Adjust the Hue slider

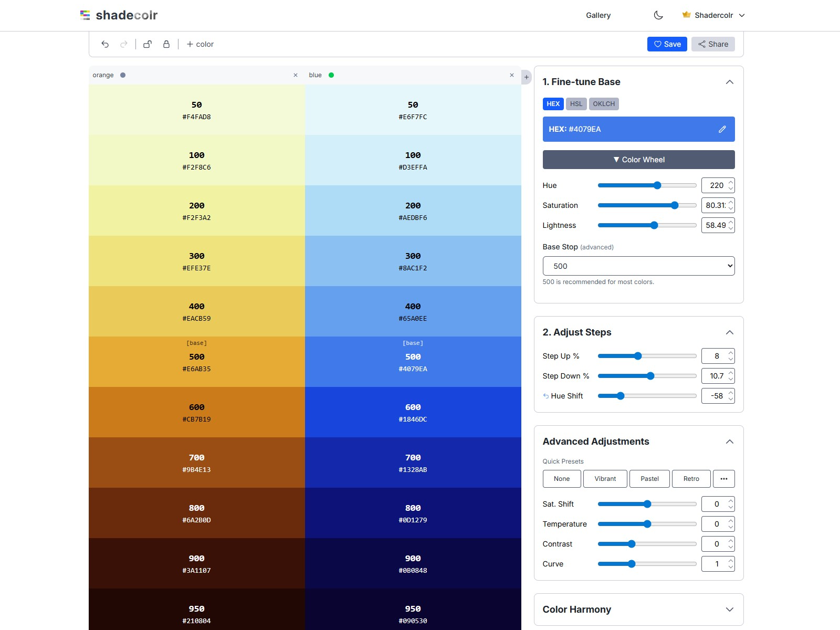click(647, 185)
